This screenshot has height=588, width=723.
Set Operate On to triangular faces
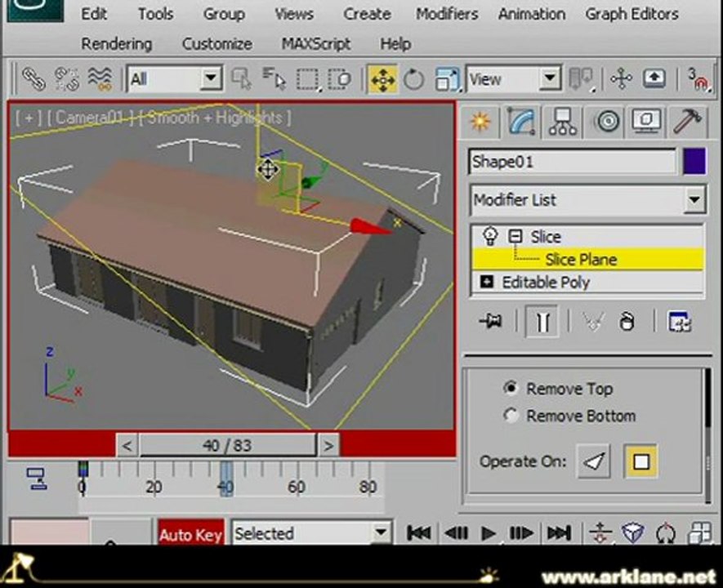point(593,461)
